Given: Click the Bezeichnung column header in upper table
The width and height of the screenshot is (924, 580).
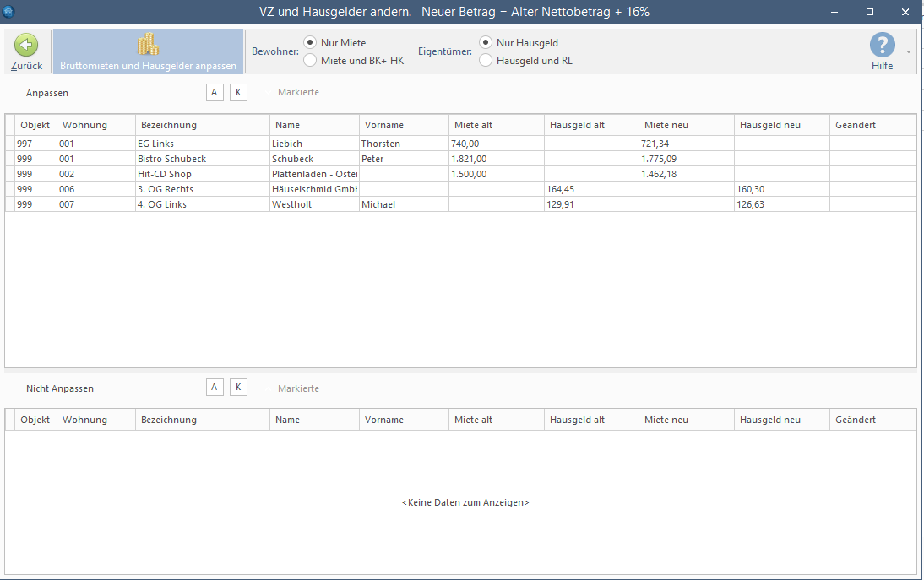Looking at the screenshot, I should pos(169,125).
